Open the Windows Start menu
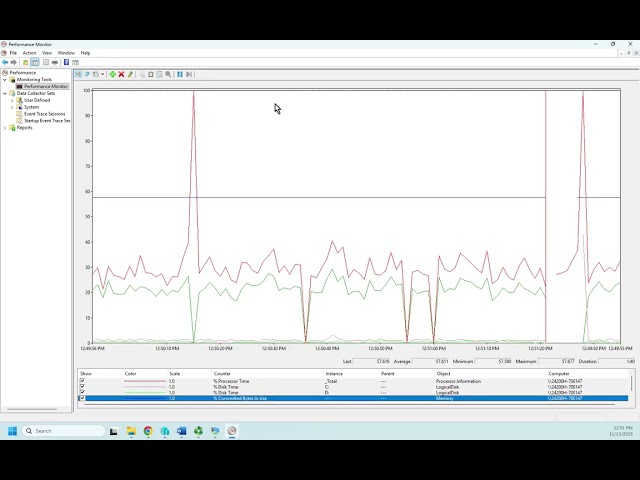This screenshot has width=640, height=480. pyautogui.click(x=12, y=431)
